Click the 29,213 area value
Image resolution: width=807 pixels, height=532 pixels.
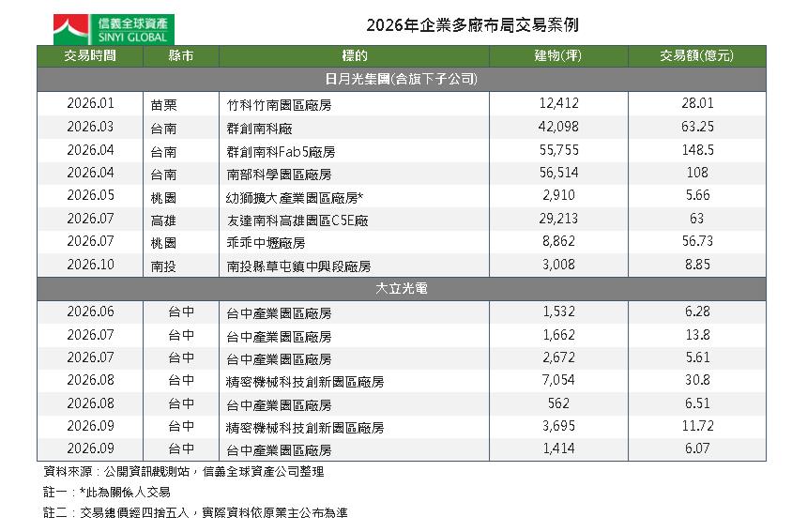(x=559, y=219)
